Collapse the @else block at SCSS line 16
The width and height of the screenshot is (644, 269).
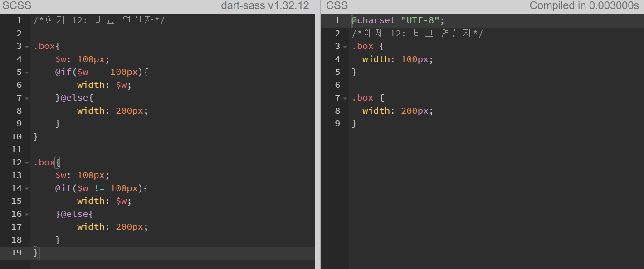(x=27, y=214)
